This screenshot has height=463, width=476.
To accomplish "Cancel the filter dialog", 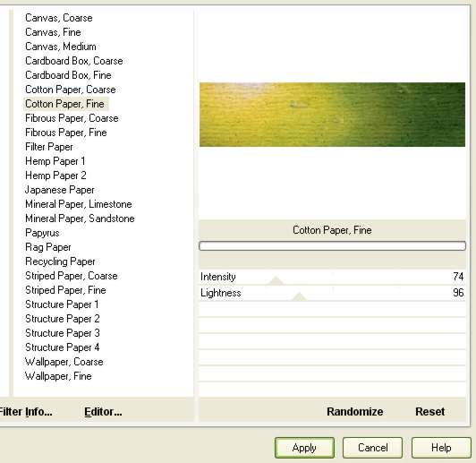I will (372, 448).
